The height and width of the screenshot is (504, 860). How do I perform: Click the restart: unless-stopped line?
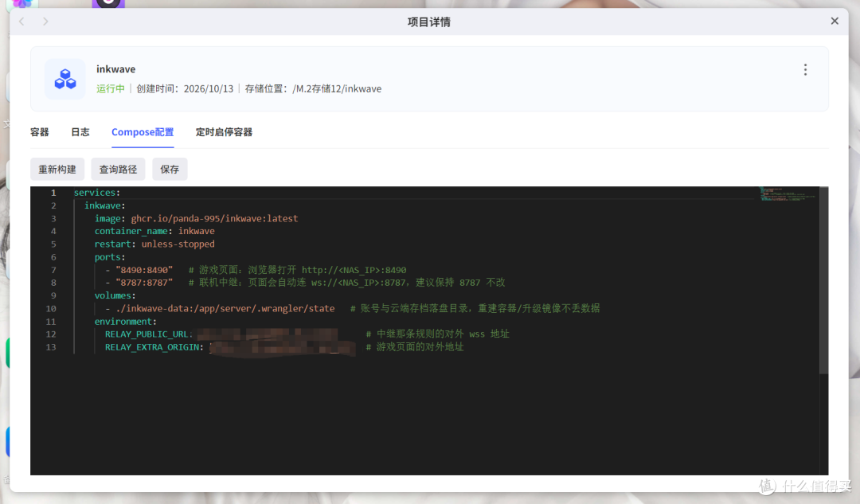154,244
